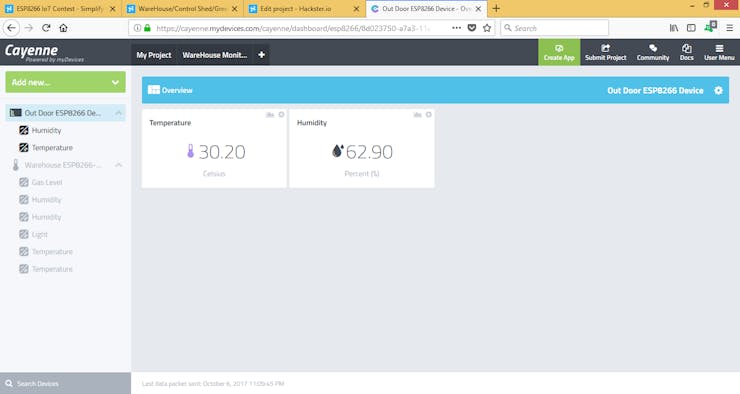
Task: Open the Create App button
Action: [559, 52]
